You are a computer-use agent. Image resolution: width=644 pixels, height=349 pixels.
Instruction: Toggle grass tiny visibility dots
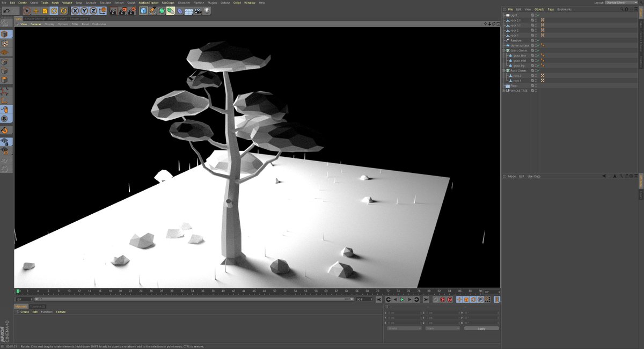[536, 55]
